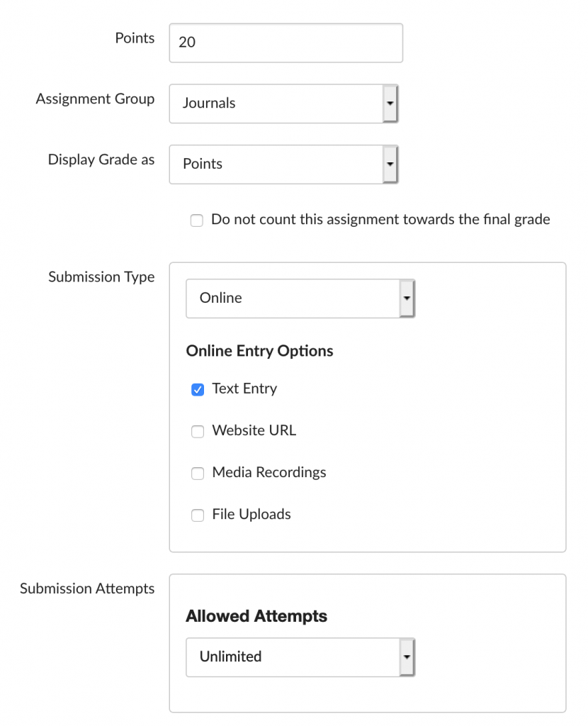Click the Points field label
Screen dimensions: 588x726
point(135,38)
